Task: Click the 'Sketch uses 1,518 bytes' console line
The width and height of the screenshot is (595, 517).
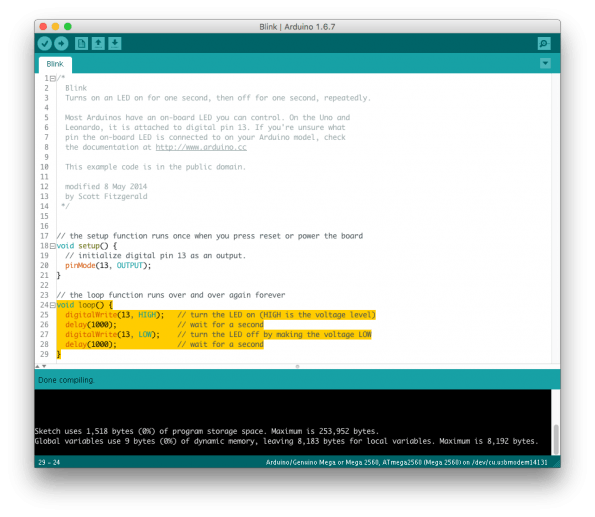Action: pos(206,432)
